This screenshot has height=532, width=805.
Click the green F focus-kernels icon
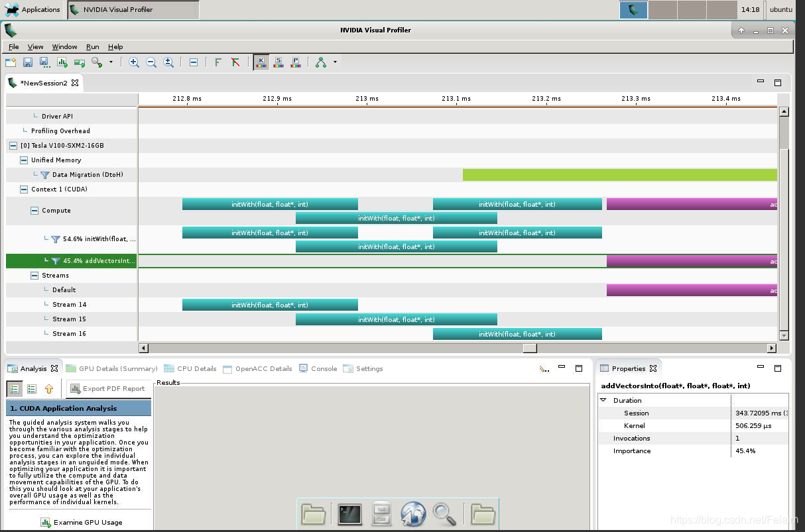(x=218, y=62)
